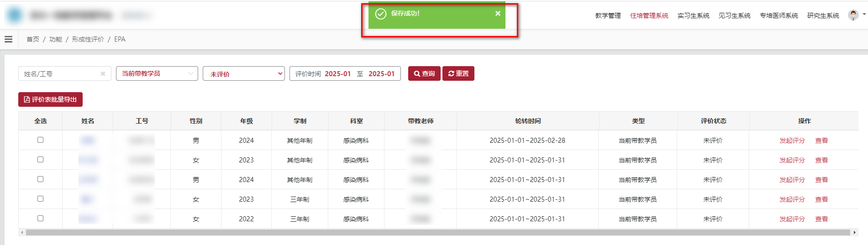Viewport: 868px width, 245px height.
Task: Go to 首页 breadcrumb
Action: 33,39
